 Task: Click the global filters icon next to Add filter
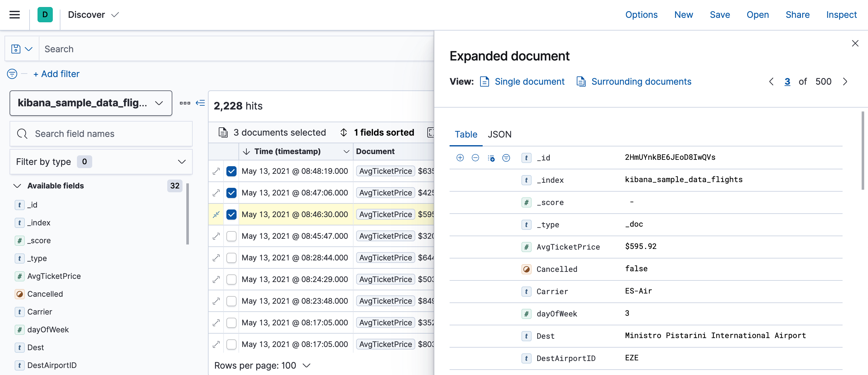11,74
